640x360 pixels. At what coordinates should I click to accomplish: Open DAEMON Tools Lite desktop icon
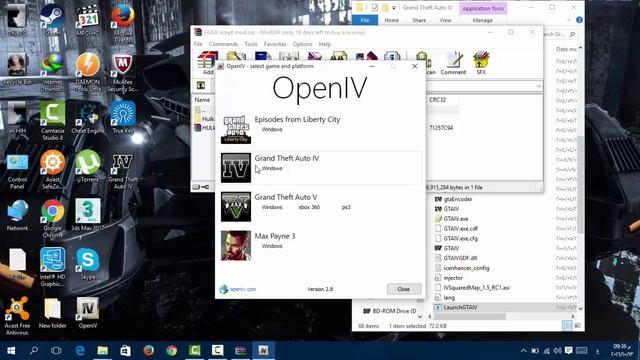click(x=87, y=71)
